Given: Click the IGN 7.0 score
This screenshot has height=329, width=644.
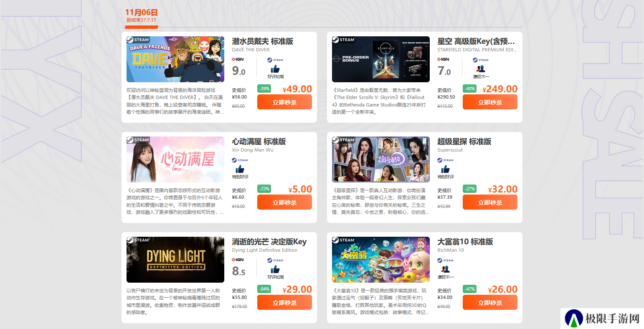Looking at the screenshot, I should click(x=444, y=71).
